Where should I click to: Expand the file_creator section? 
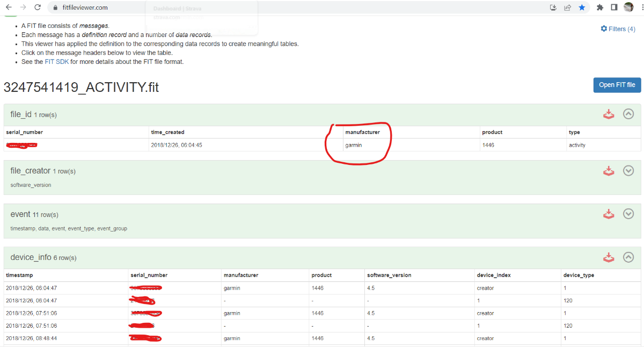pyautogui.click(x=628, y=170)
